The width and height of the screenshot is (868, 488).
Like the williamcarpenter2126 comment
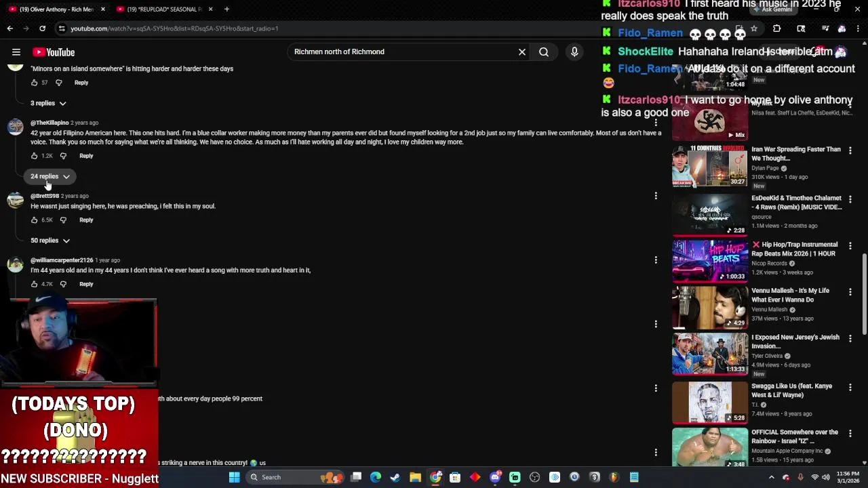click(35, 284)
